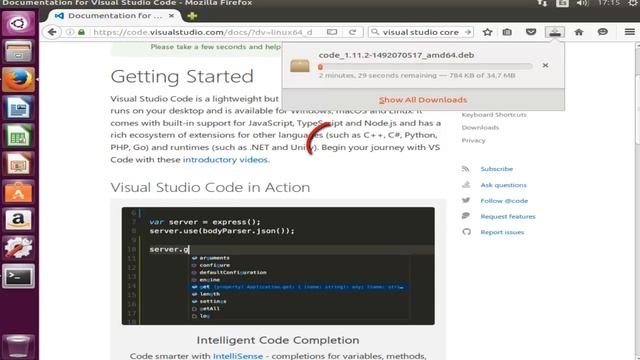Open the chat speech bubble icon
The width and height of the screenshot is (640, 360).
[602, 32]
